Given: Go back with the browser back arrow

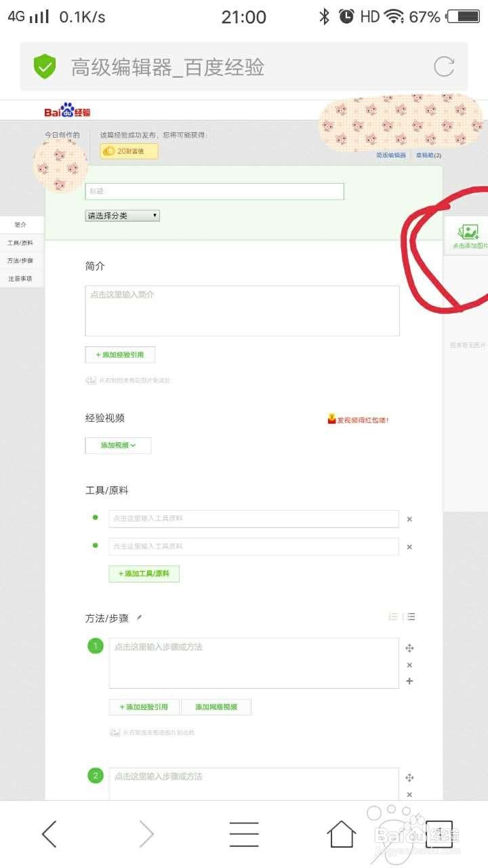Looking at the screenshot, I should (49, 834).
